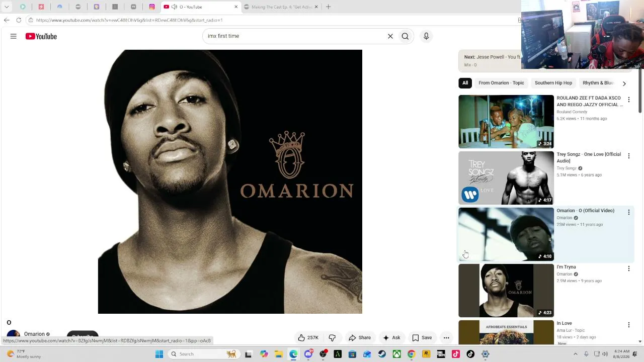The height and width of the screenshot is (362, 644).
Task: Expand the browser tab search dropdown
Action: pyautogui.click(x=7, y=7)
